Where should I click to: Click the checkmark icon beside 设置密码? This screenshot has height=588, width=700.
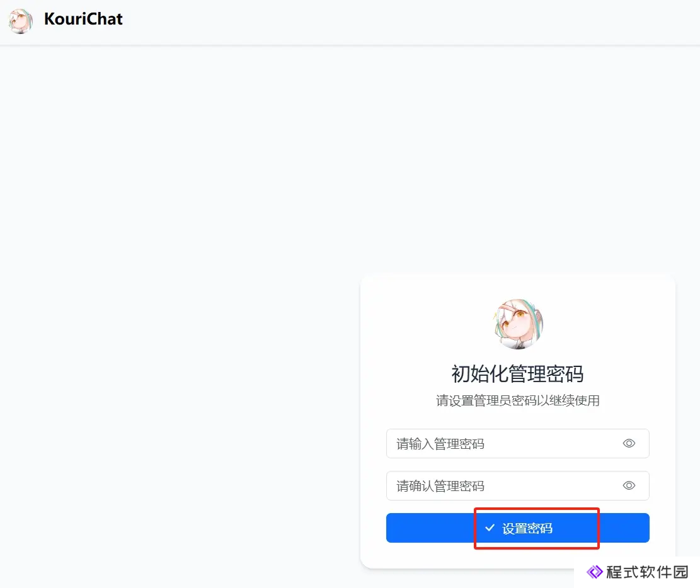(490, 528)
